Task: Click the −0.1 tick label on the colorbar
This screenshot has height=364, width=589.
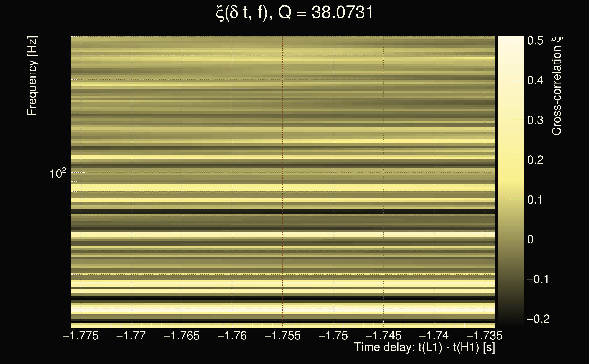Action: tap(538, 279)
